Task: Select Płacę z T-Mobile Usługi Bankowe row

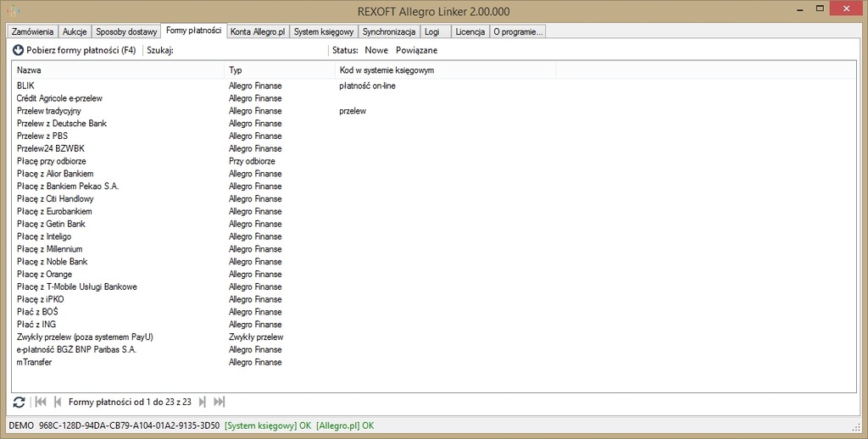Action: tap(434, 286)
